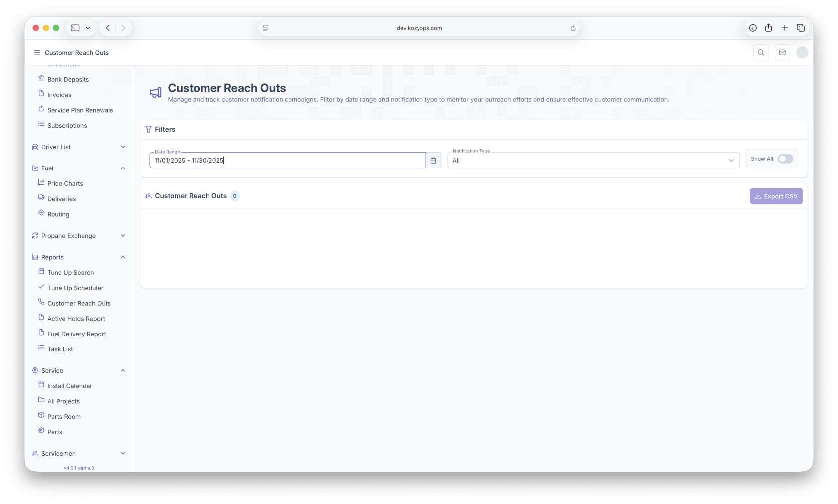Screen dimensions: 838x504
Task: Open the Invoices sidebar link
Action: coord(59,95)
